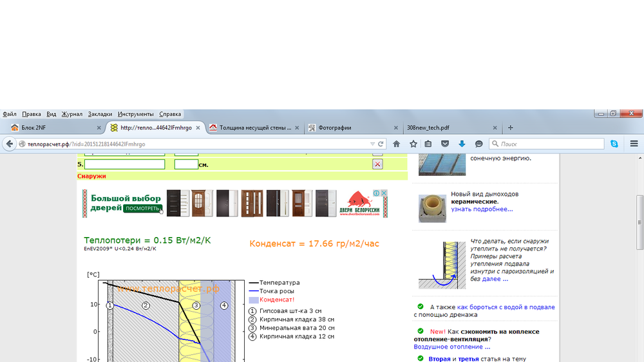Click the Skype toolbar icon
The width and height of the screenshot is (644, 362).
click(x=614, y=144)
